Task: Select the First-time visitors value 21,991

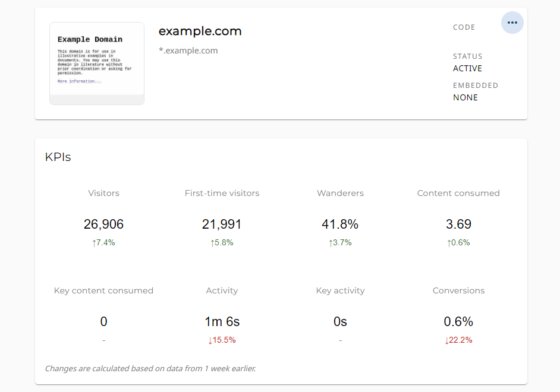Action: (x=222, y=225)
